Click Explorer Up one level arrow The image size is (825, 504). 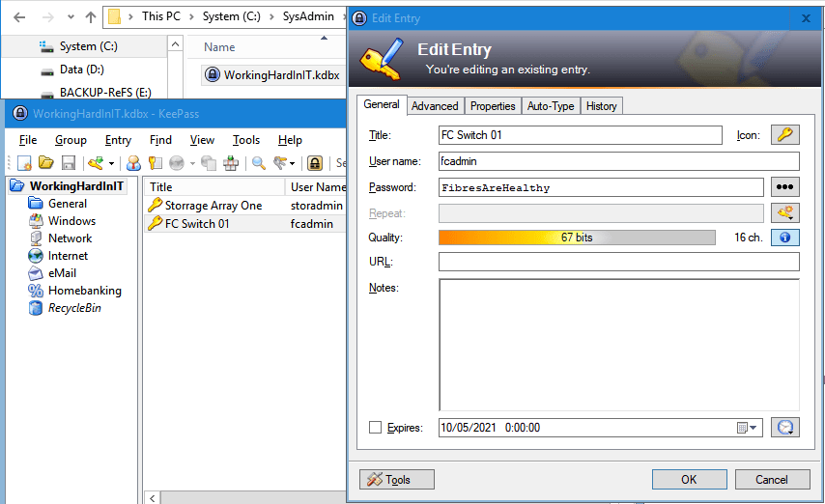[x=91, y=17]
